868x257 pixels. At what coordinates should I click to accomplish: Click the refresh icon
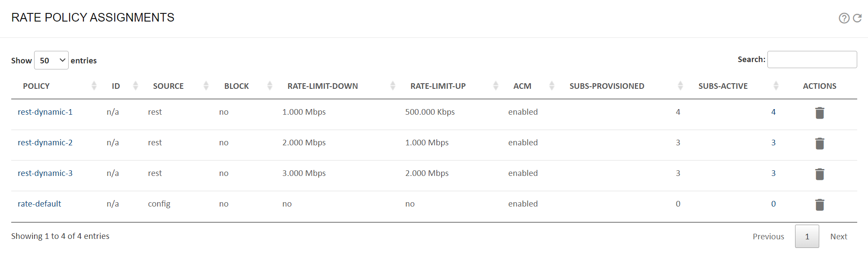[857, 18]
